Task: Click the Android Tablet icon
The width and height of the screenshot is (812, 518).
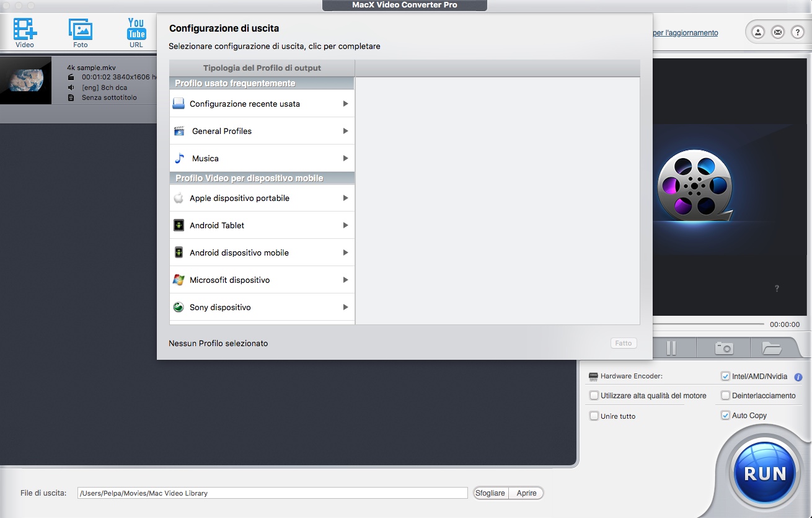Action: (179, 225)
